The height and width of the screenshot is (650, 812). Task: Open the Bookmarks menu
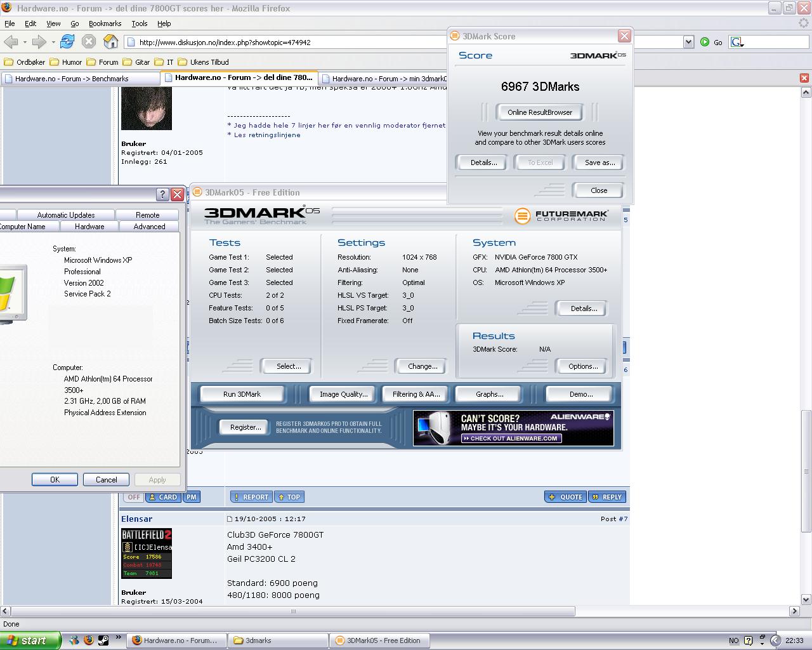105,23
